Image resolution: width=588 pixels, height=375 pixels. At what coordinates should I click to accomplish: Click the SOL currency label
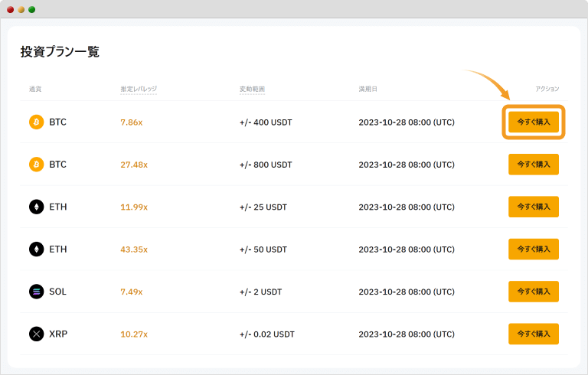(57, 292)
